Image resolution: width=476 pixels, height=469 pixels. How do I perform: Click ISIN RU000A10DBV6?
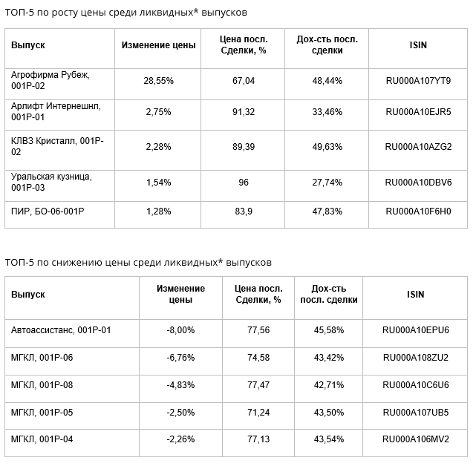[x=418, y=183]
